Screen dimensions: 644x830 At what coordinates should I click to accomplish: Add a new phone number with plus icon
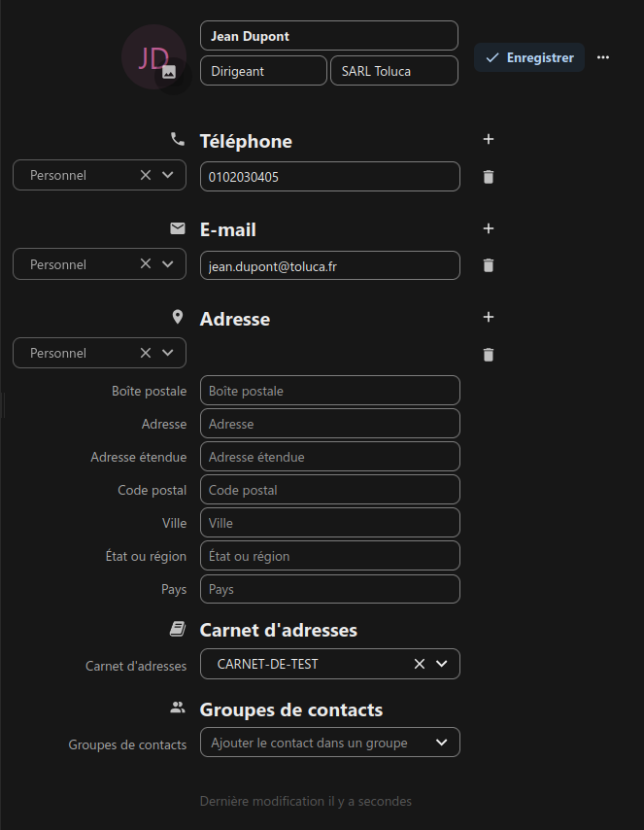tap(489, 139)
